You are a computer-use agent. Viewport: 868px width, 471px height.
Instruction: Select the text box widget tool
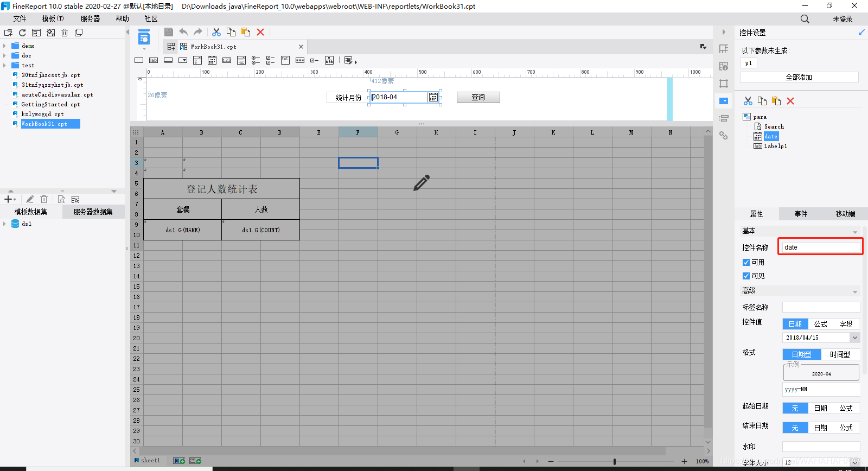139,60
